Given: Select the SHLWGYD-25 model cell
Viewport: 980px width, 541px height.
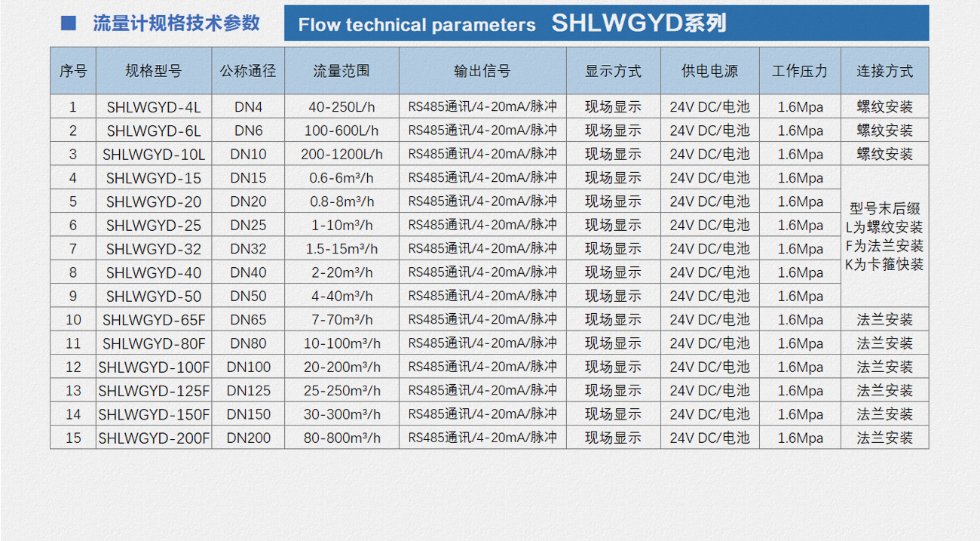Looking at the screenshot, I should pyautogui.click(x=154, y=225).
